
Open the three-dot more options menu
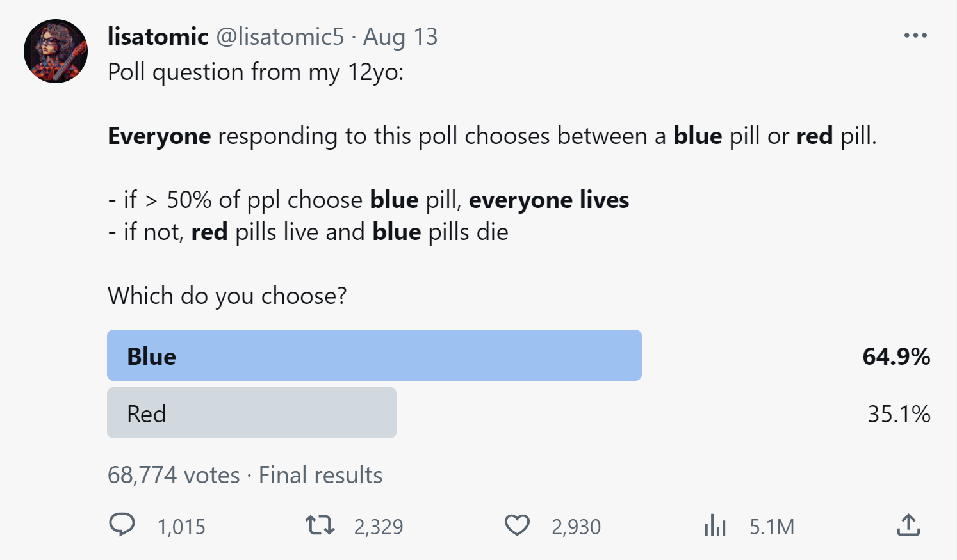click(x=915, y=36)
